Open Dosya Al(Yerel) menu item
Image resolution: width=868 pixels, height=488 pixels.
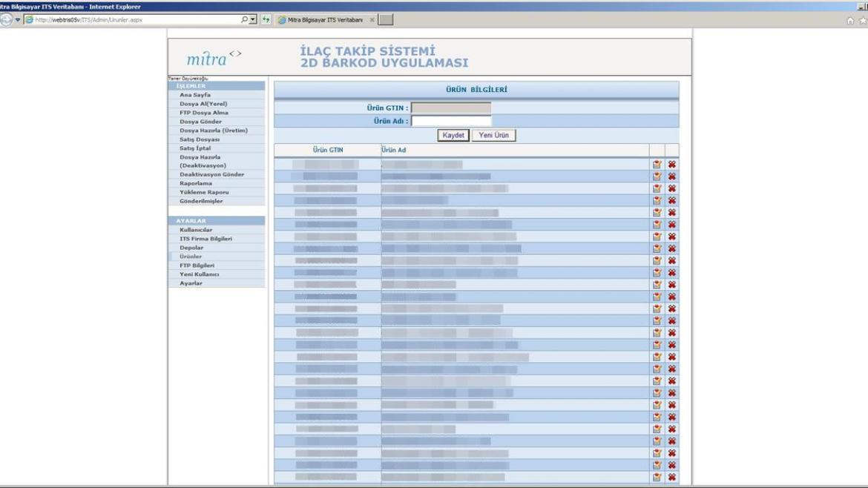[x=203, y=104]
